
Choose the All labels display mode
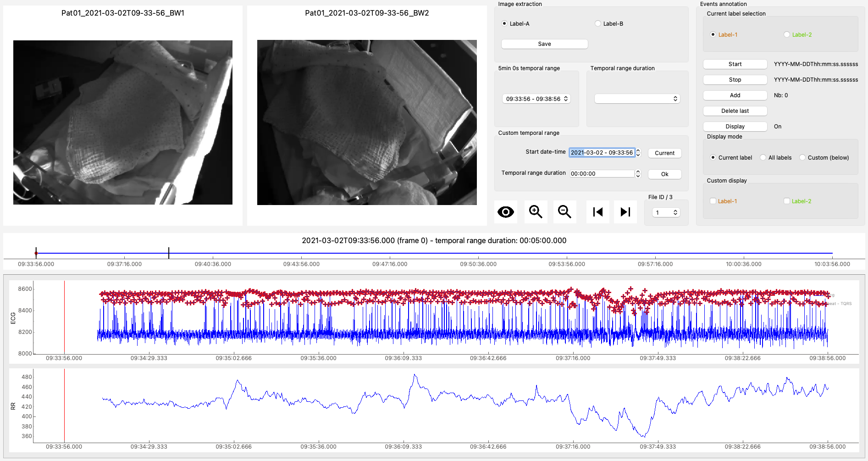pyautogui.click(x=763, y=158)
